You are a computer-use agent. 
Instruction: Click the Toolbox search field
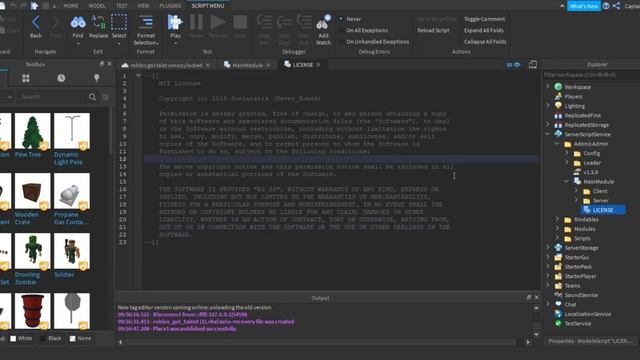pyautogui.click(x=52, y=97)
